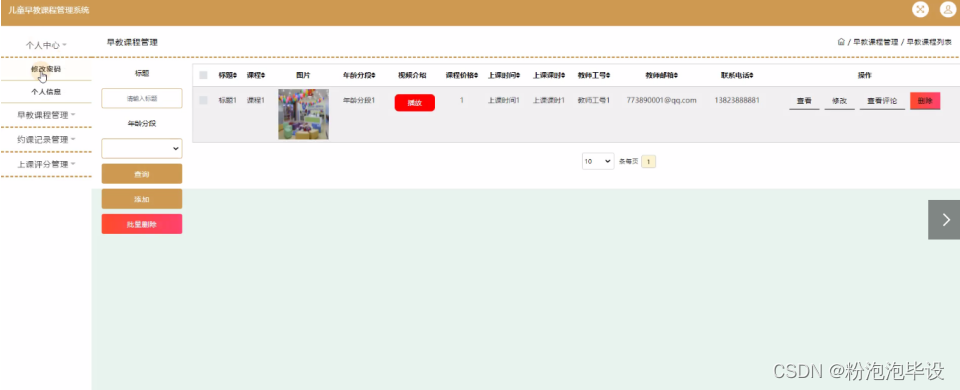Click the 查看评论 button in the row
The height and width of the screenshot is (390, 960).
point(882,101)
